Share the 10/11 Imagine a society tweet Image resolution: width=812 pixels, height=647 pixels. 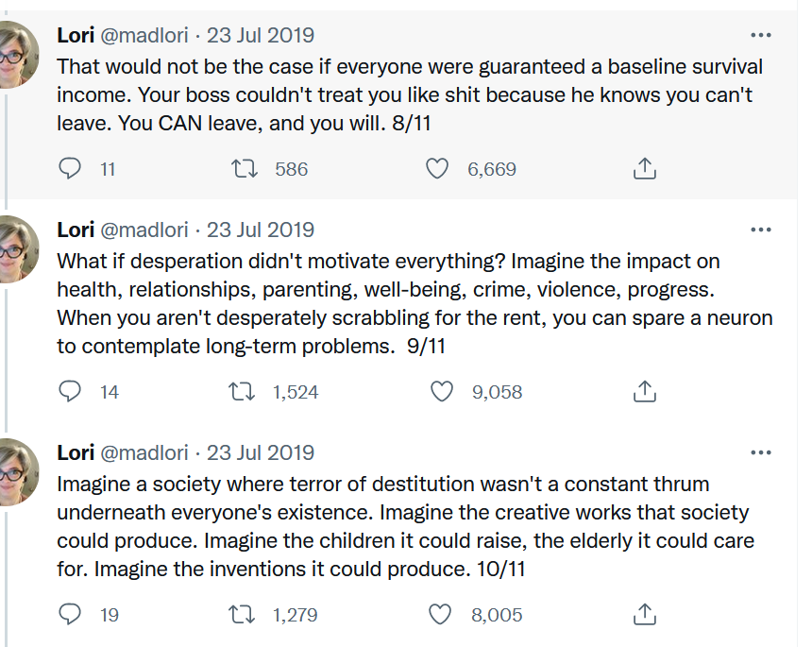click(644, 614)
